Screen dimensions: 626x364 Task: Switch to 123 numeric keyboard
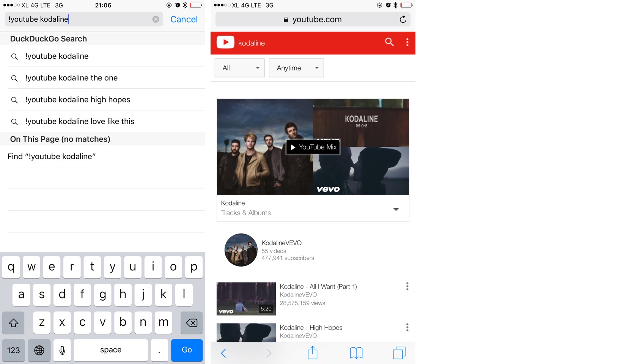coord(13,350)
